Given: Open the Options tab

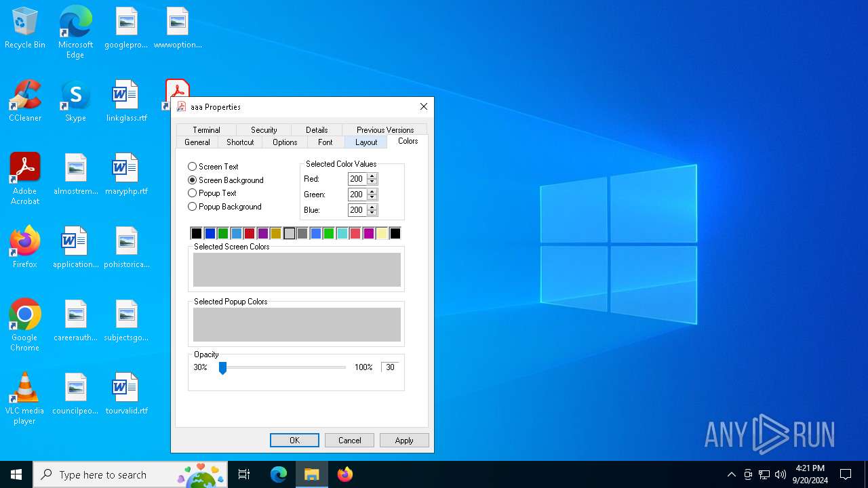Looking at the screenshot, I should (x=285, y=142).
